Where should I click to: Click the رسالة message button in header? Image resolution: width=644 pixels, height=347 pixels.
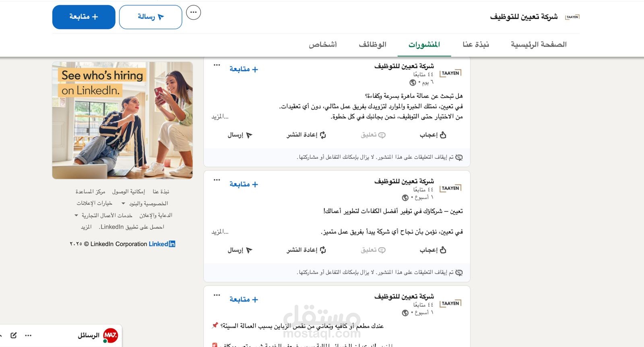click(151, 17)
